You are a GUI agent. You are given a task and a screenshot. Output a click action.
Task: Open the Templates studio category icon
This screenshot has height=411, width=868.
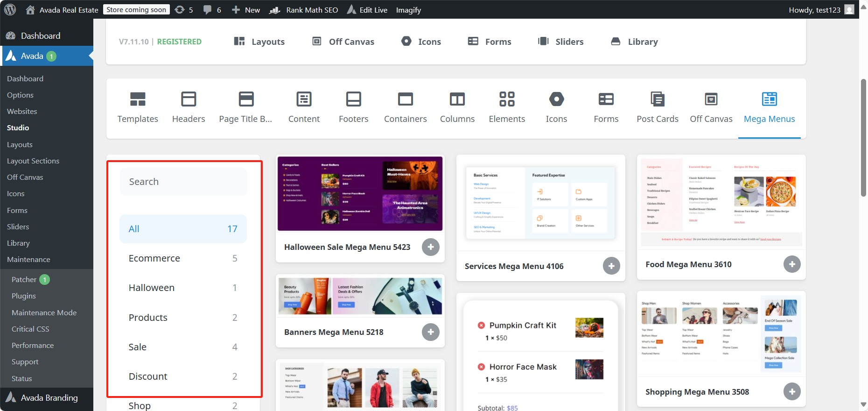click(138, 99)
